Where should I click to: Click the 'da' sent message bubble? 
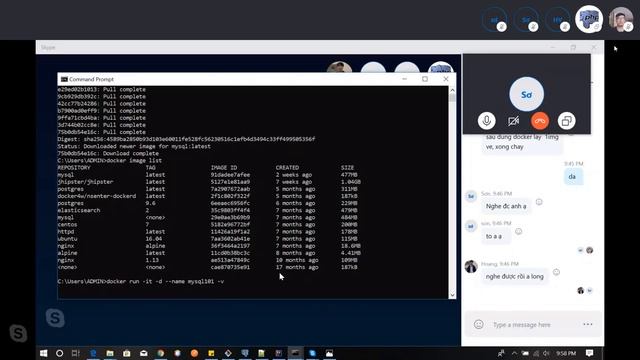pos(572,177)
